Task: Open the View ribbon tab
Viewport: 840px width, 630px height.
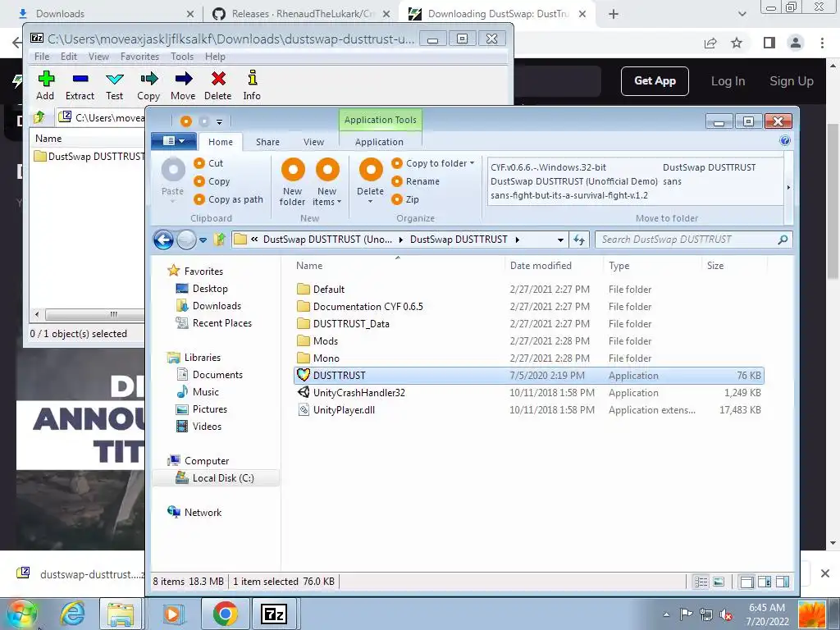Action: (314, 142)
